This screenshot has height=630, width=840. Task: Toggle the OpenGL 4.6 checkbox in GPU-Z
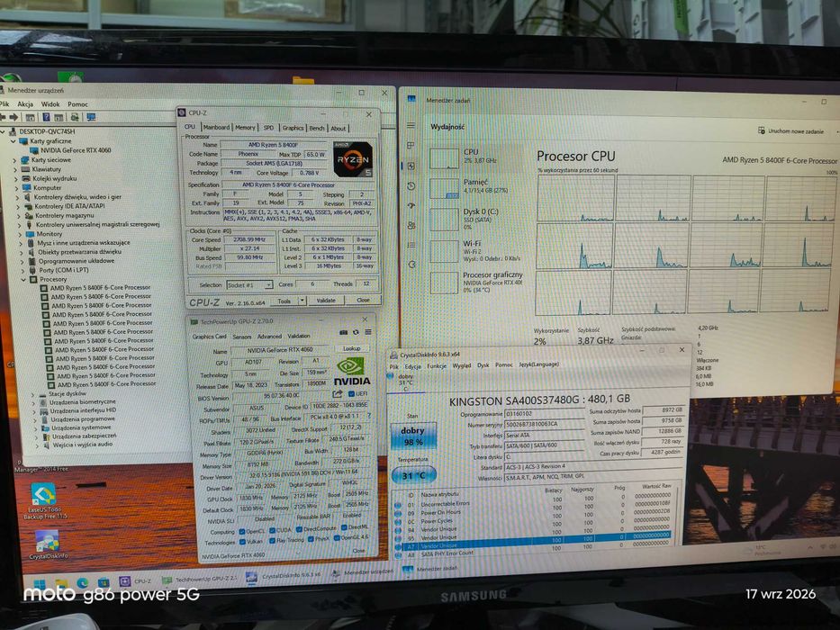point(337,538)
